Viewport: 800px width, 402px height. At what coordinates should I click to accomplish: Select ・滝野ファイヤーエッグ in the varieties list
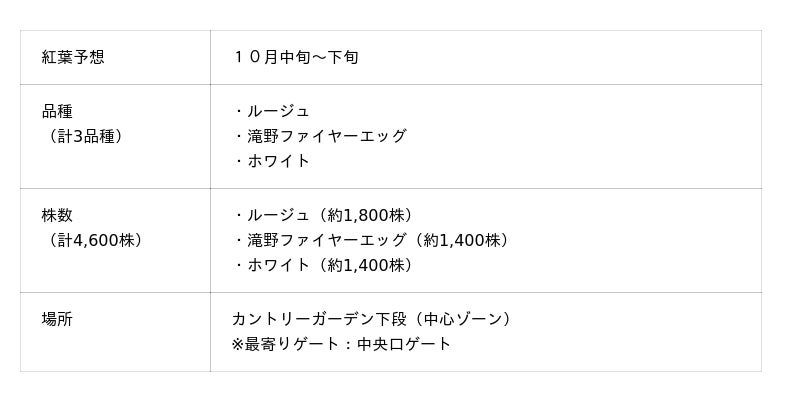(319, 136)
